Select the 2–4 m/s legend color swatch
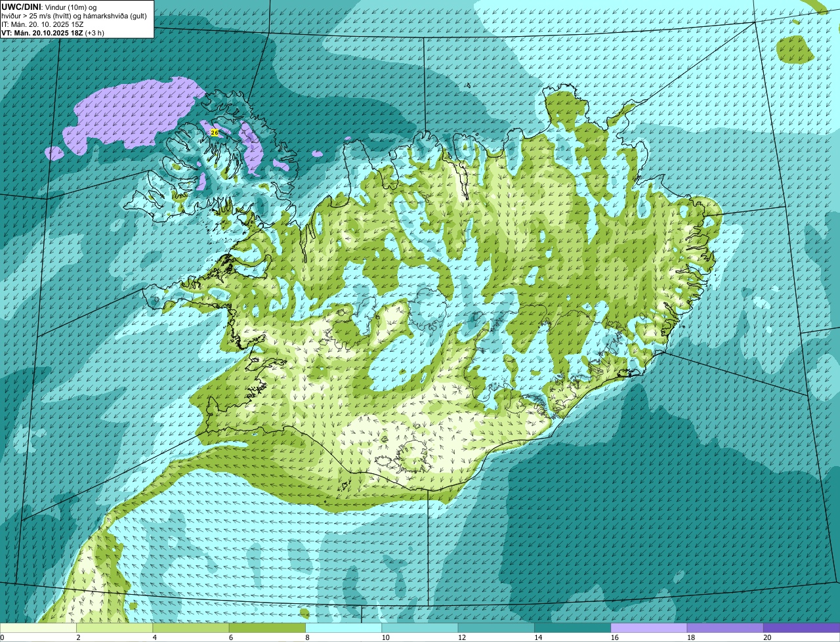 pyautogui.click(x=115, y=628)
